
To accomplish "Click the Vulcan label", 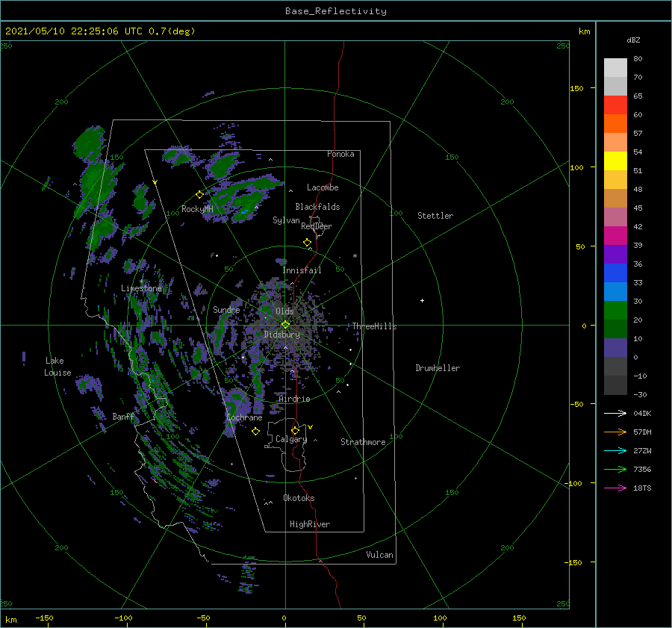I will click(x=380, y=555).
